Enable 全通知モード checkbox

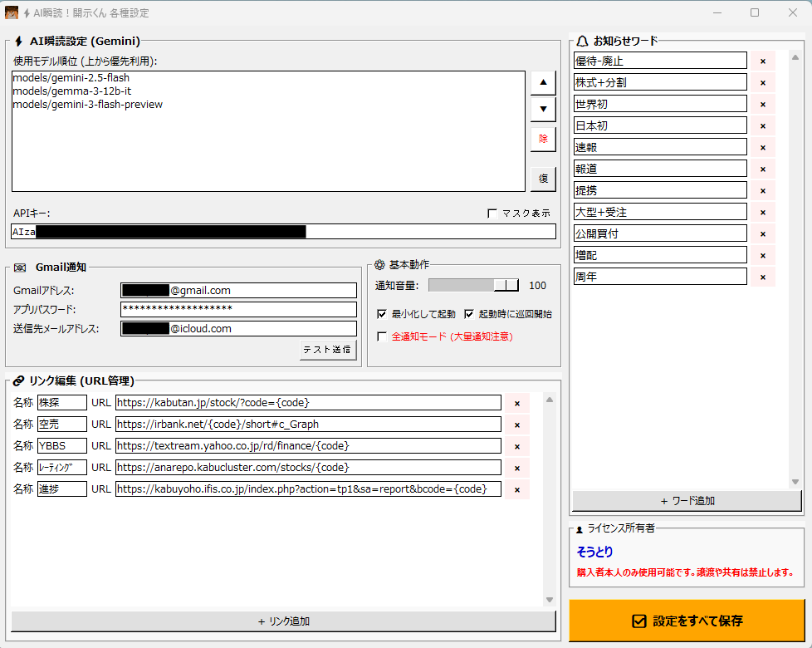coord(382,336)
